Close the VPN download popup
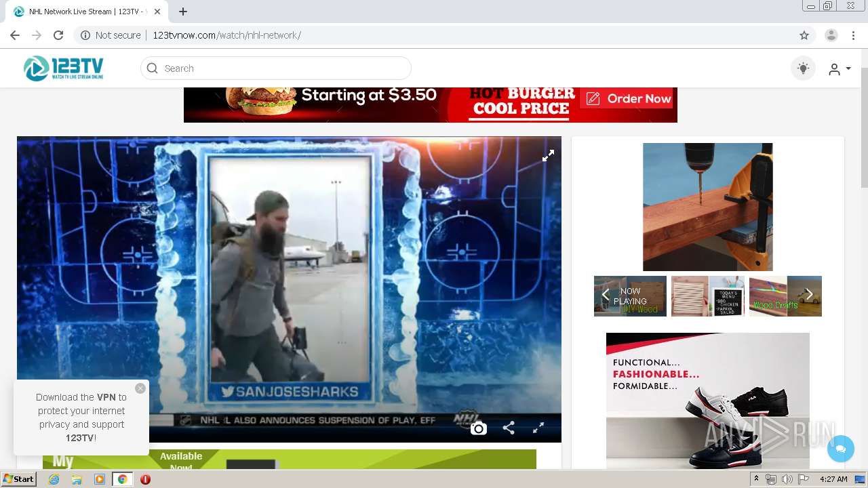 click(x=140, y=388)
